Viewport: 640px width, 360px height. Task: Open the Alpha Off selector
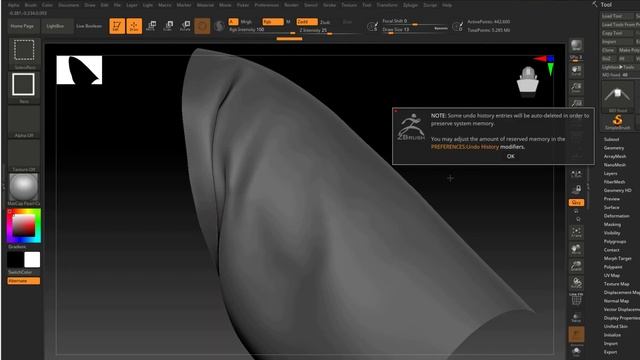[x=24, y=122]
